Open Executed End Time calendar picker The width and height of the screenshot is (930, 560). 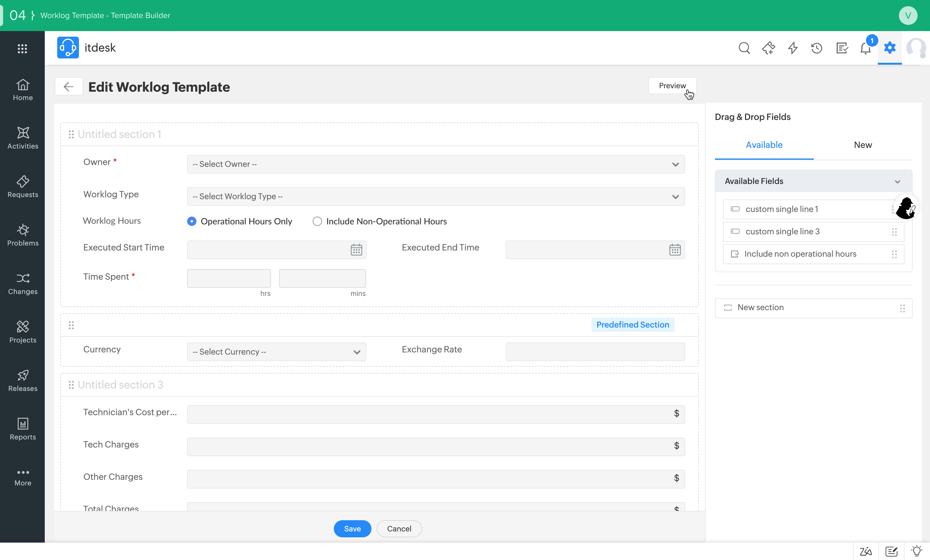coord(675,250)
